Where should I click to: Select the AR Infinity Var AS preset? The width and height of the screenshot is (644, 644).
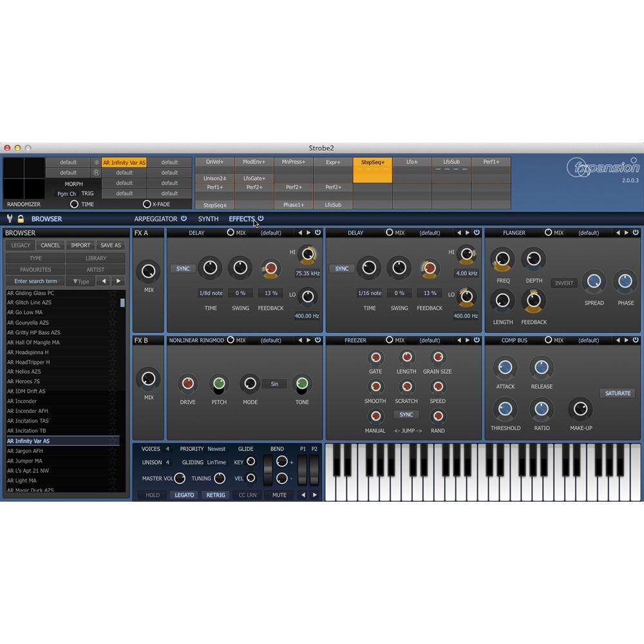(39, 440)
